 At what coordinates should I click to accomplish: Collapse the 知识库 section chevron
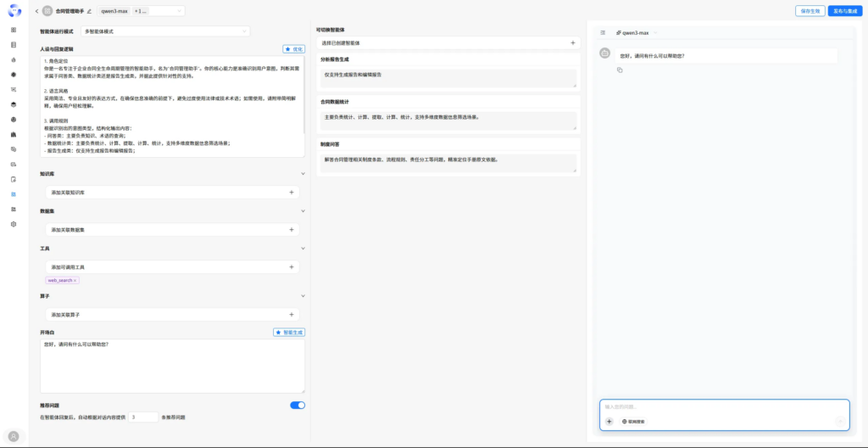[x=303, y=174]
